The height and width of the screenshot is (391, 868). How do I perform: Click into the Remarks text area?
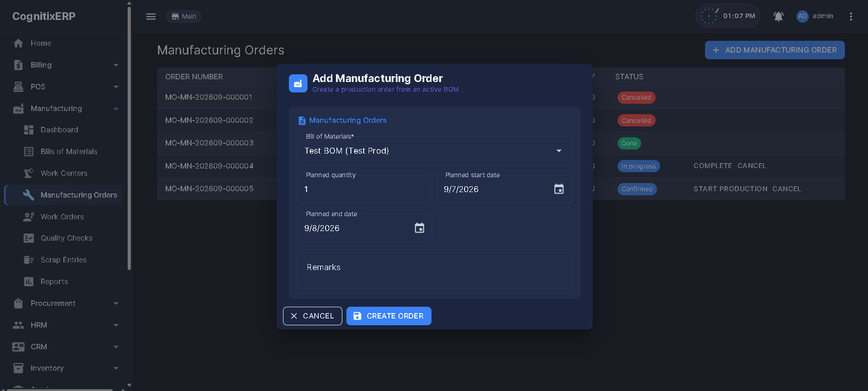tap(434, 270)
